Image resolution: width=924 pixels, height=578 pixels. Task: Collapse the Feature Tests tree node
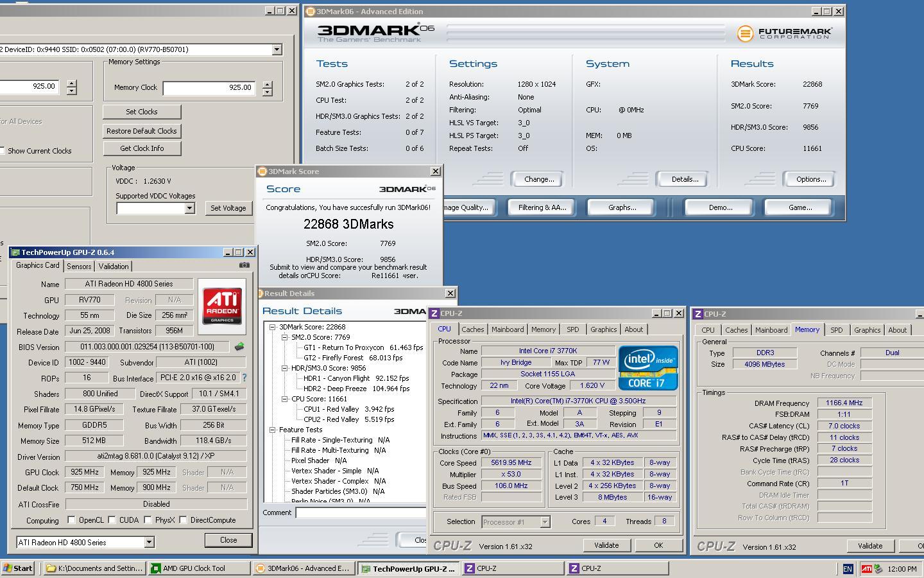272,430
